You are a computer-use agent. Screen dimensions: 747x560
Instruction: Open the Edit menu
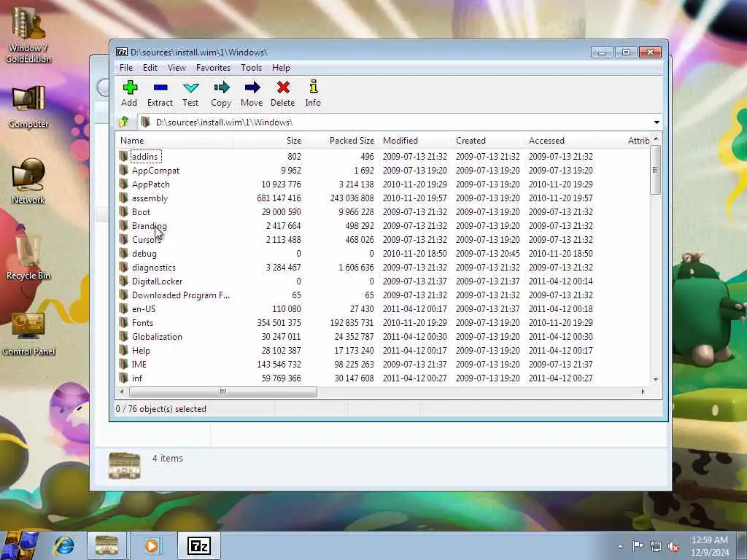tap(150, 68)
